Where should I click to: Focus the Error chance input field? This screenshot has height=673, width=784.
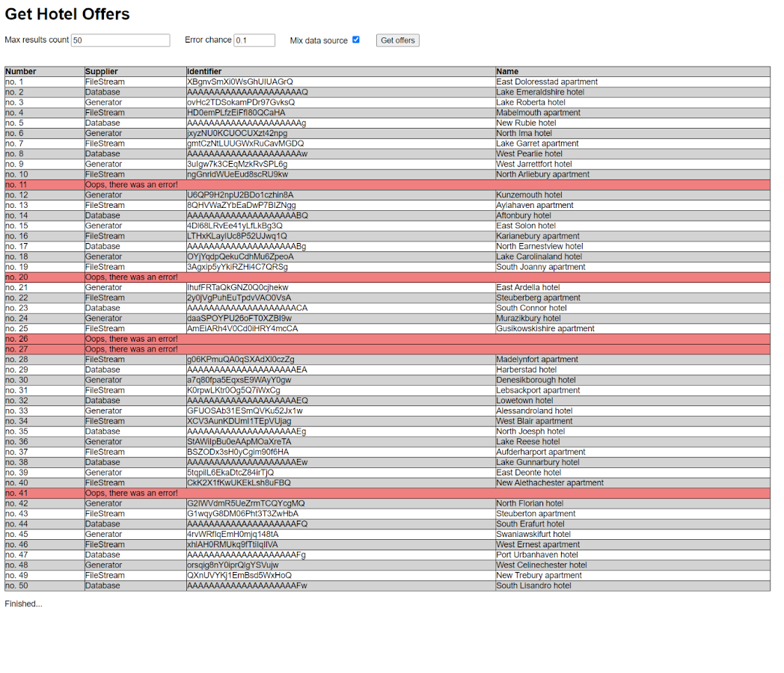[254, 40]
